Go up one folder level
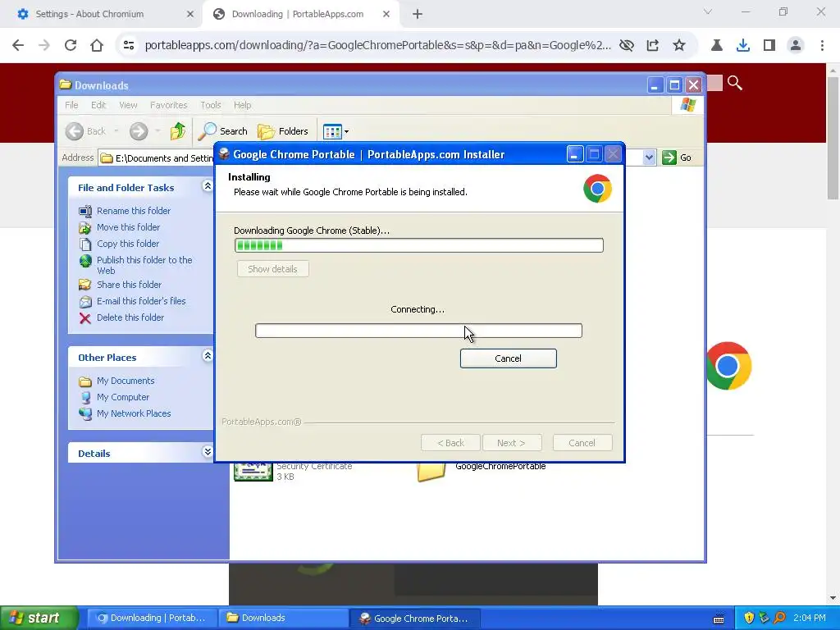The image size is (840, 630). 178,131
